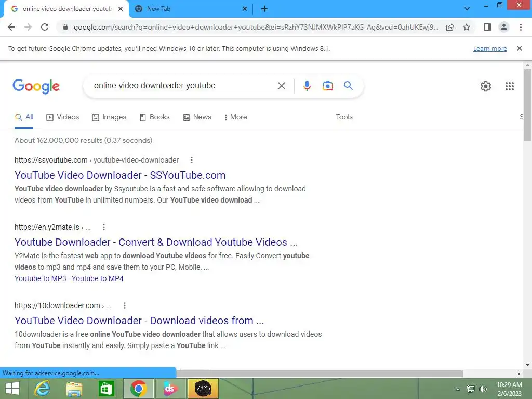532x399 pixels.
Task: Click the forward navigation arrow
Action: [28, 27]
